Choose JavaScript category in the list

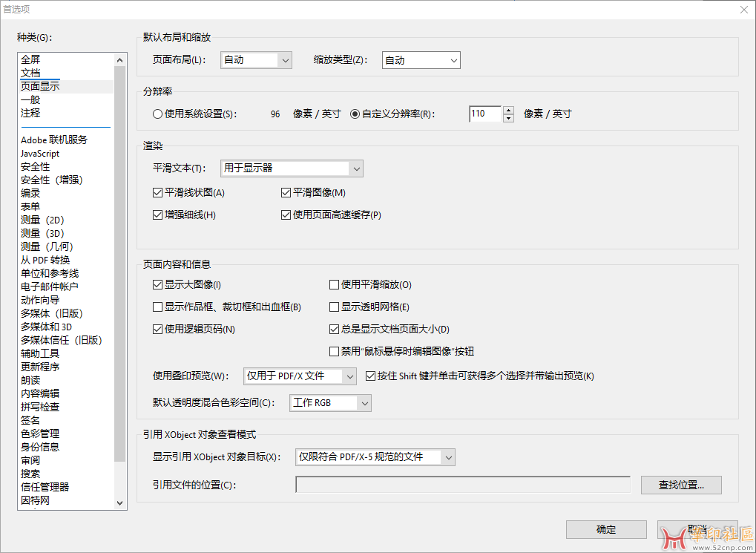tap(40, 154)
